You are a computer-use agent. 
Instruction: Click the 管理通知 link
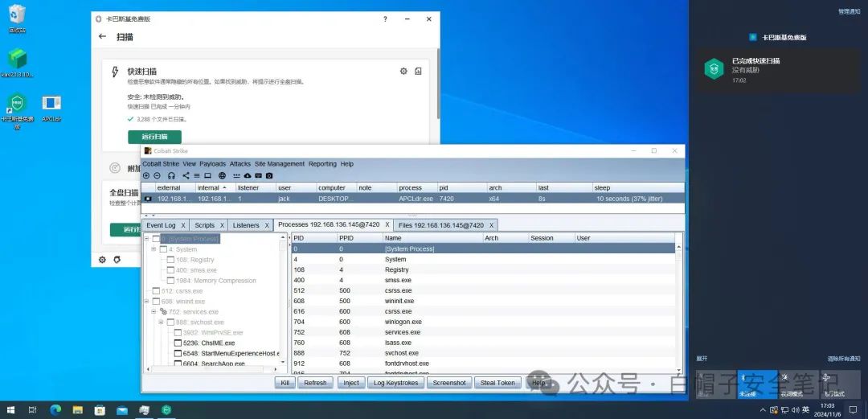coord(849,11)
